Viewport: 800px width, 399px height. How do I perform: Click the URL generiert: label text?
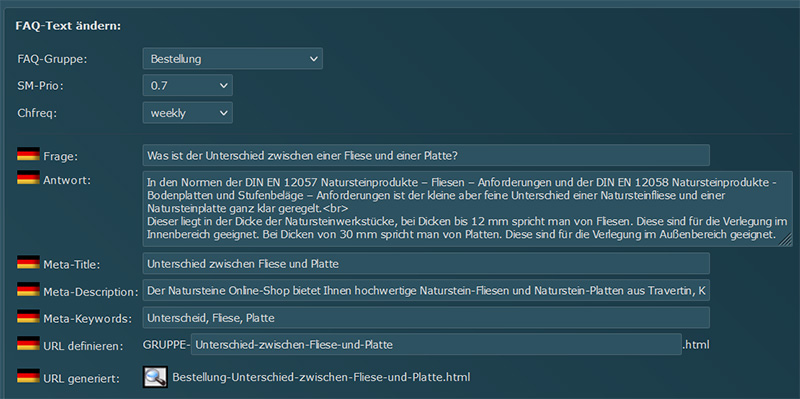82,379
